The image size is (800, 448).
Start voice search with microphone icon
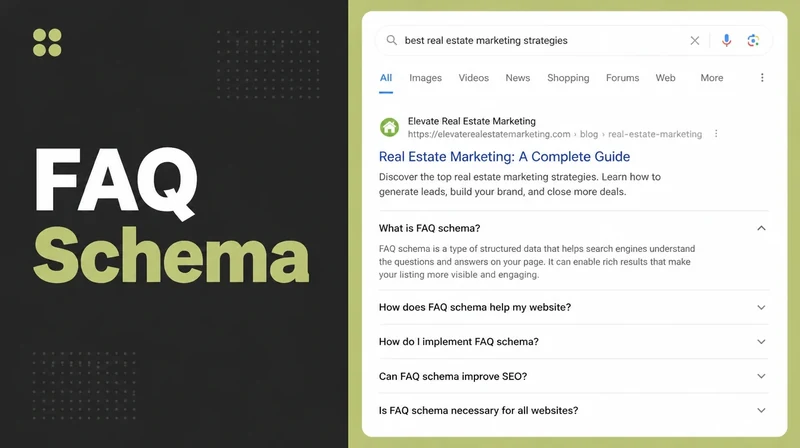coord(726,40)
